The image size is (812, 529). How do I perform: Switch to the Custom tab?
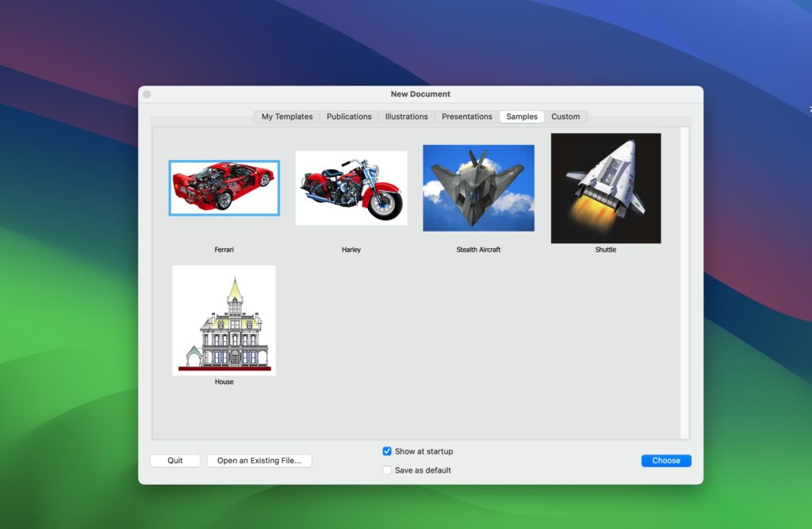(566, 117)
